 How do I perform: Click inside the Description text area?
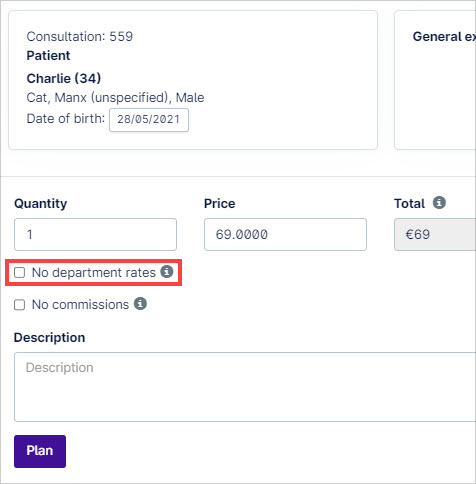point(245,387)
